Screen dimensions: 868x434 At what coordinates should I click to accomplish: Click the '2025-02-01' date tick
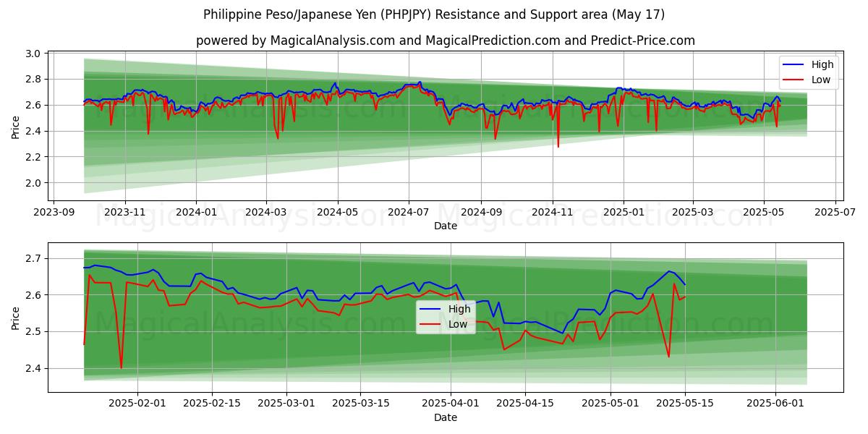point(137,404)
